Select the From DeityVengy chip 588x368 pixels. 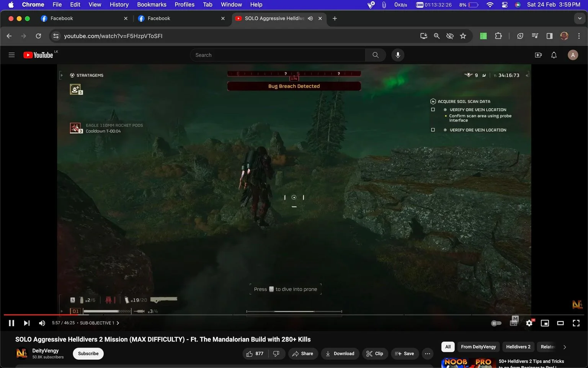tap(478, 347)
